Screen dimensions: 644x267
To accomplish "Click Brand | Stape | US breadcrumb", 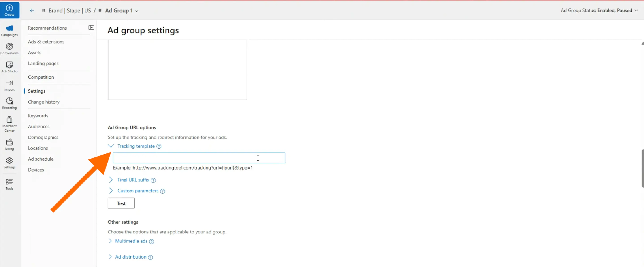I will (70, 11).
